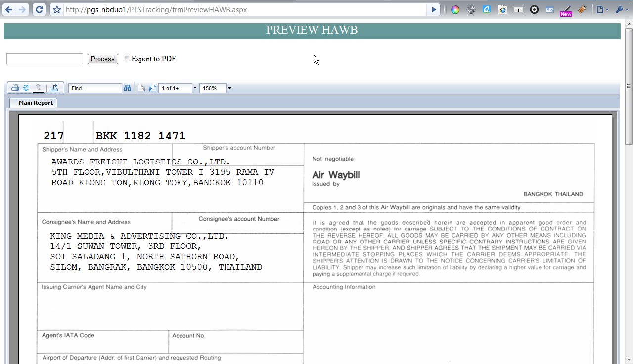Go forward with the browser forward arrow
Screen dimensions: 633x364
[x=22, y=9]
